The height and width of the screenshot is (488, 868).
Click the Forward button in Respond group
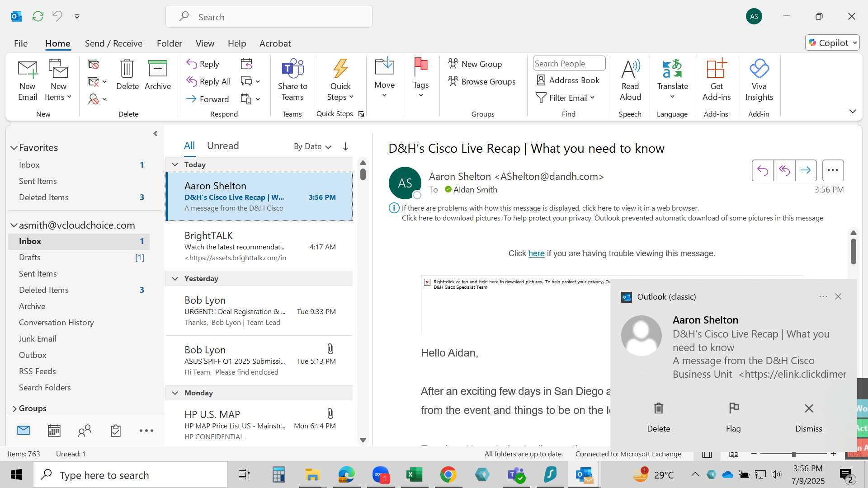pos(208,99)
